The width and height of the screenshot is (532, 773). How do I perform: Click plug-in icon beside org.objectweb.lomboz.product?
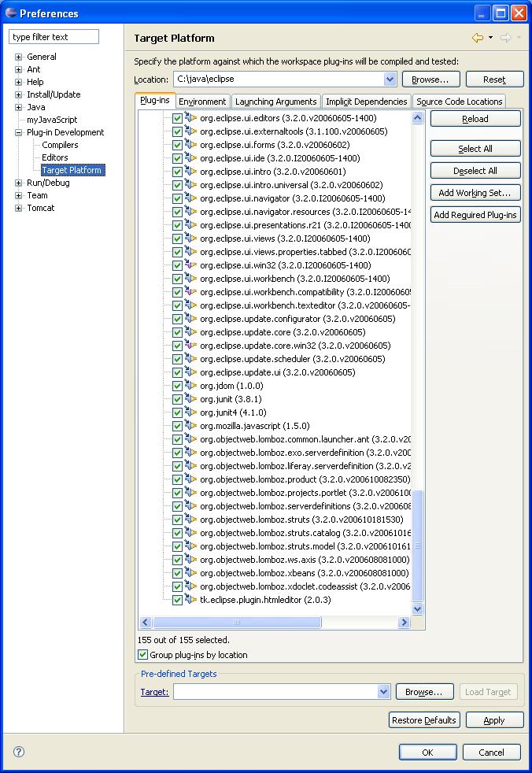pos(190,479)
